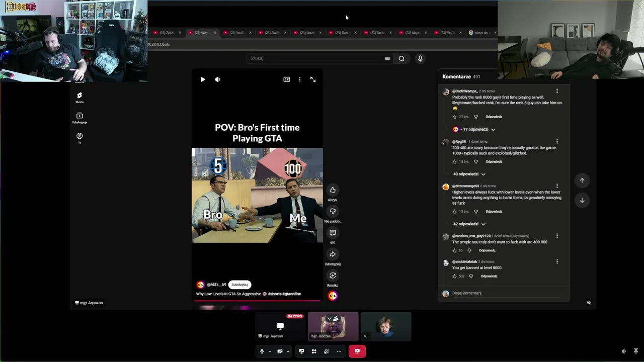Play the paused YouTube Short
Viewport: 644px width, 362px height.
pyautogui.click(x=203, y=79)
